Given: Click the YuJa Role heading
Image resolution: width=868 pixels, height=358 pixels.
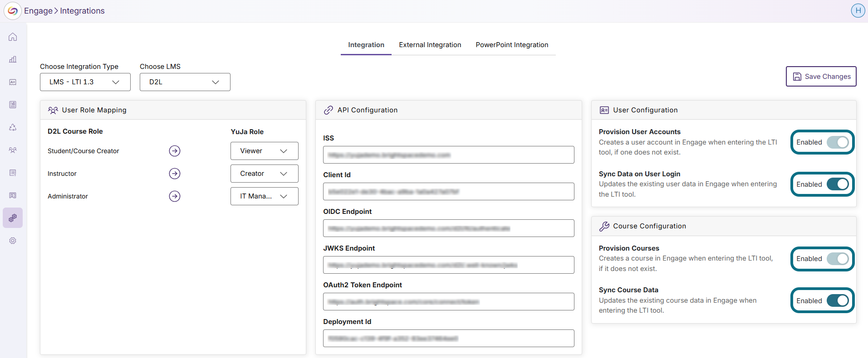Looking at the screenshot, I should pos(247,132).
